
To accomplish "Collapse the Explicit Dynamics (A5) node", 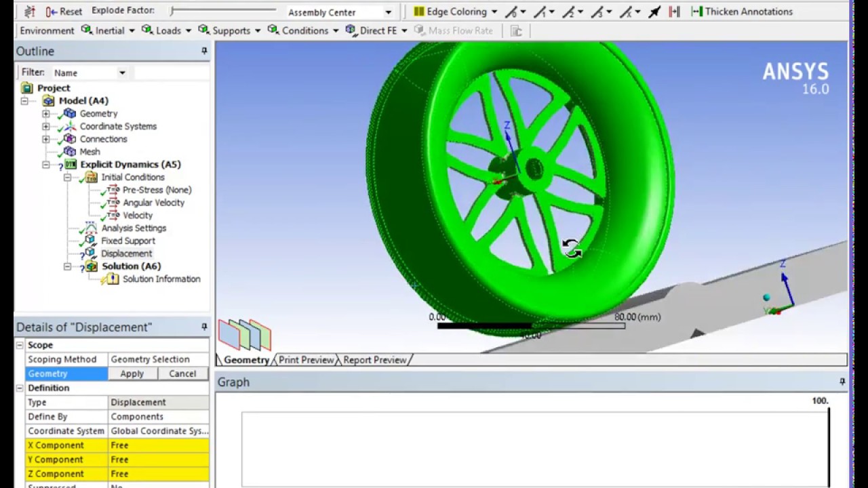I will coord(45,165).
